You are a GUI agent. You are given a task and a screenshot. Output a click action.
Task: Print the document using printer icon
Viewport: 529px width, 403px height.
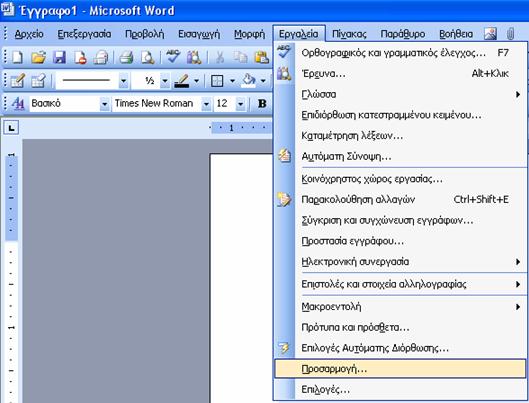(x=126, y=57)
